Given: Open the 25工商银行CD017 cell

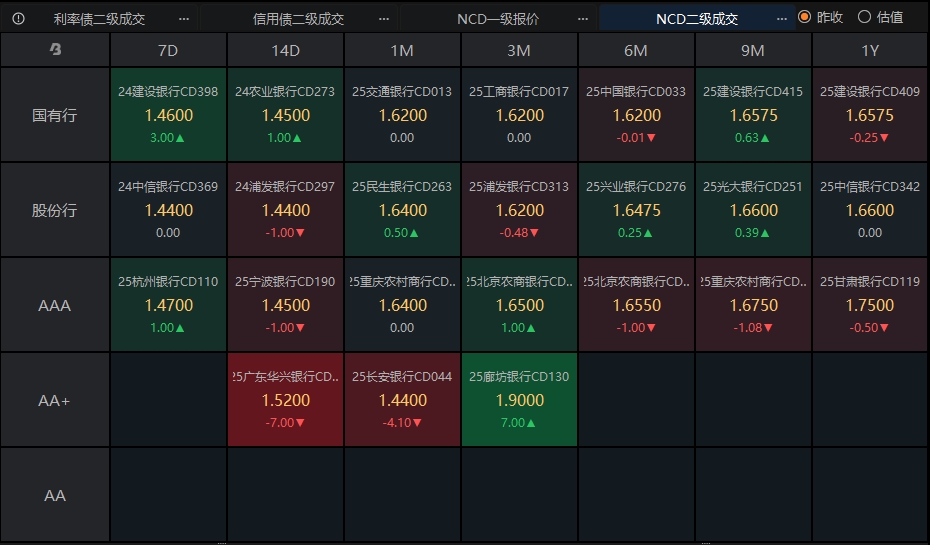Looking at the screenshot, I should (519, 114).
